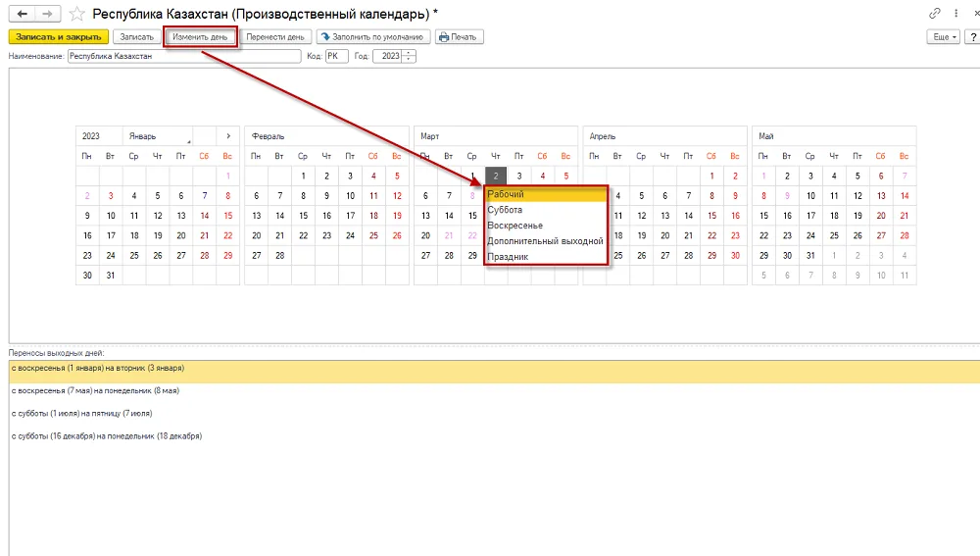
Task: Select March 5 Sunday in the calendar
Action: 565,177
